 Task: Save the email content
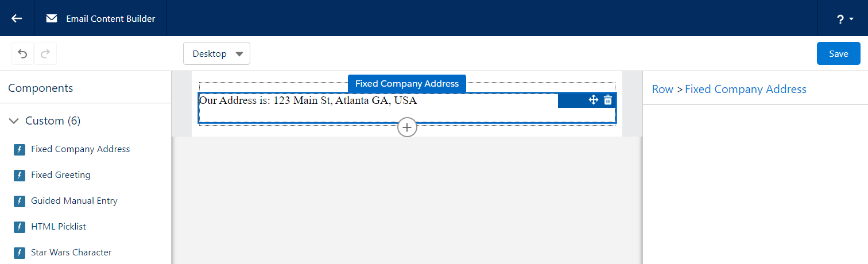(x=838, y=53)
